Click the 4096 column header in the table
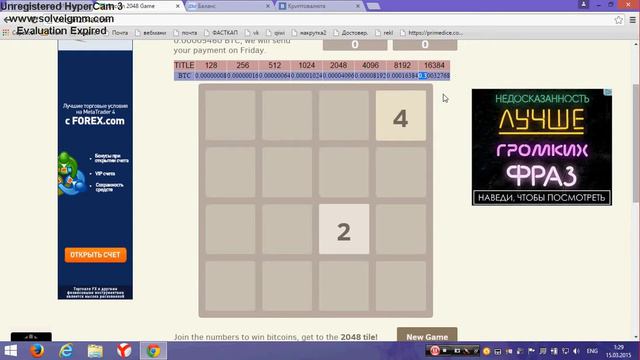 coord(370,65)
